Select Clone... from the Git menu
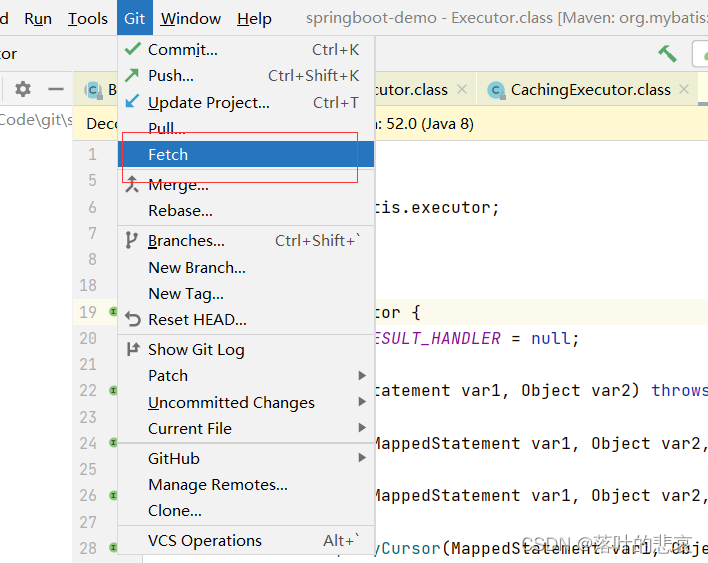The height and width of the screenshot is (563, 708). pos(246,511)
